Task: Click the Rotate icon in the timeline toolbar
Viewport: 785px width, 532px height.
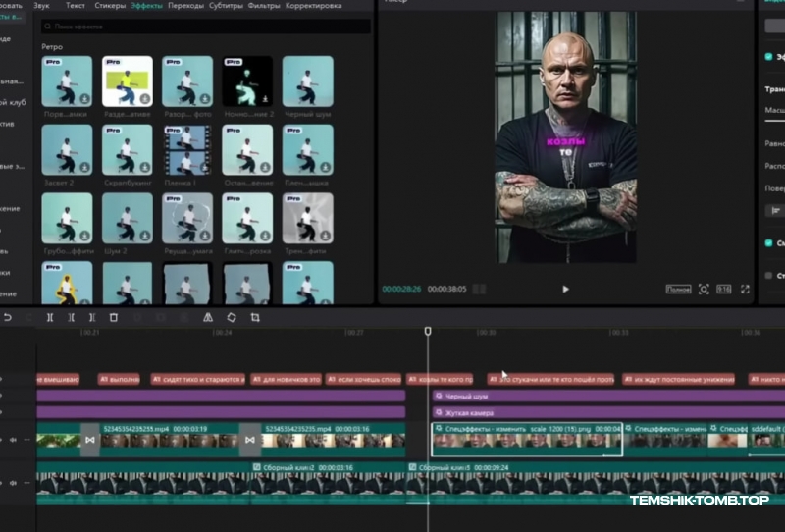Action: tap(232, 318)
